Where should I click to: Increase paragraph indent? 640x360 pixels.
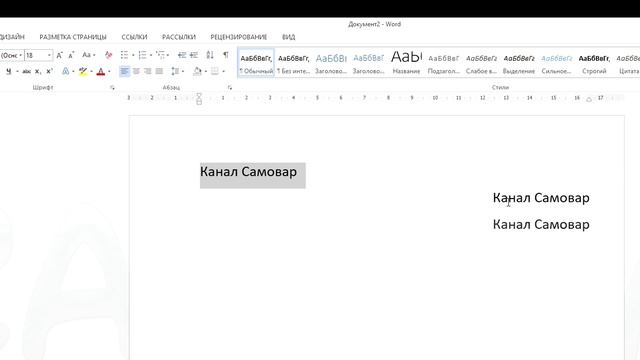coord(194,55)
